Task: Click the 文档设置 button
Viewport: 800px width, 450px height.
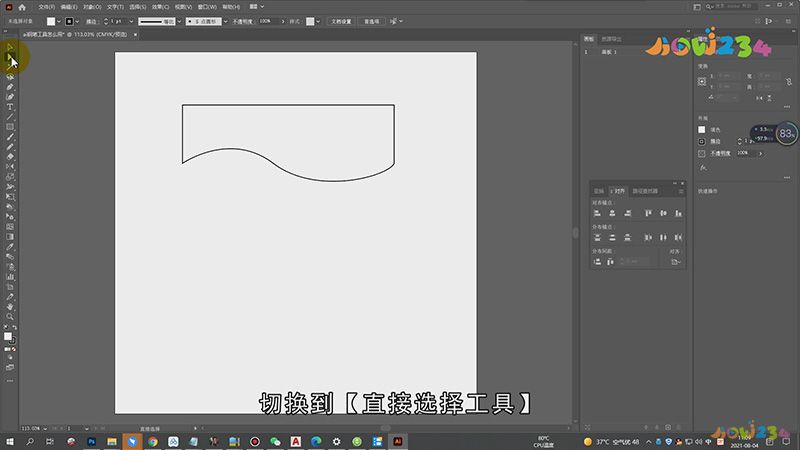Action: [341, 21]
